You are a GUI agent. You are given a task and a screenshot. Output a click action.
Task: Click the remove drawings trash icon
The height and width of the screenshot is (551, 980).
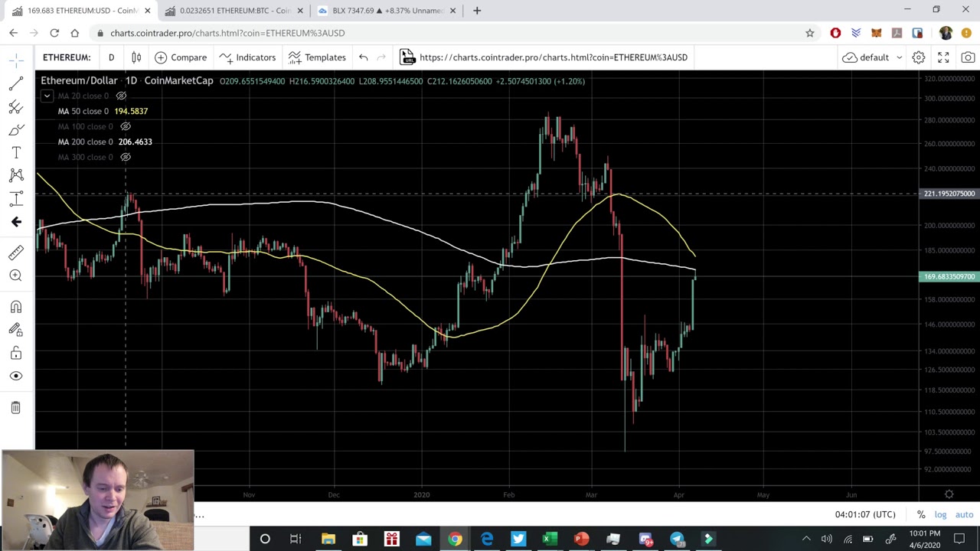pyautogui.click(x=16, y=407)
